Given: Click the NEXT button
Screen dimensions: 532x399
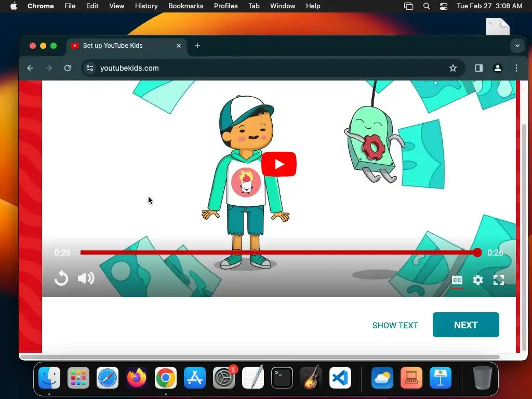Looking at the screenshot, I should tap(466, 325).
